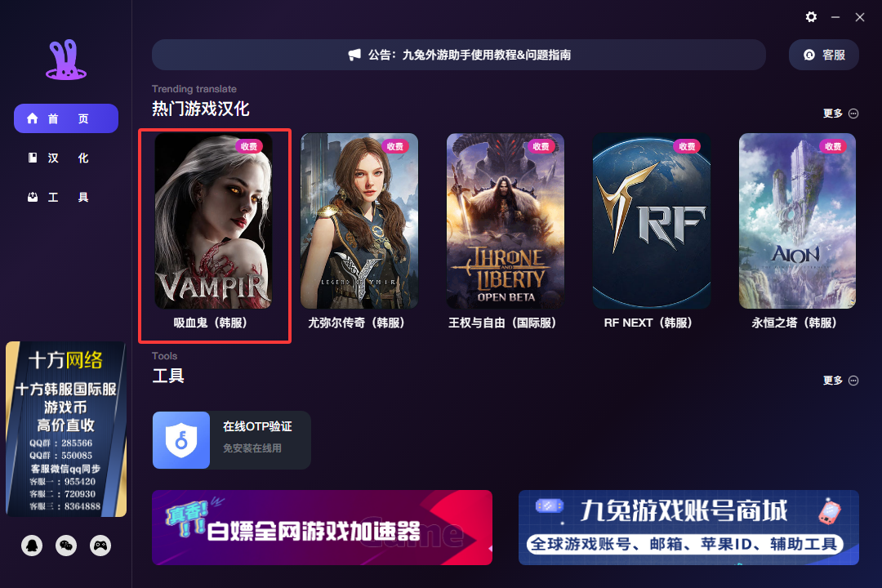Click the OTP shield key icon
Screen dimensions: 882x588
[181, 440]
